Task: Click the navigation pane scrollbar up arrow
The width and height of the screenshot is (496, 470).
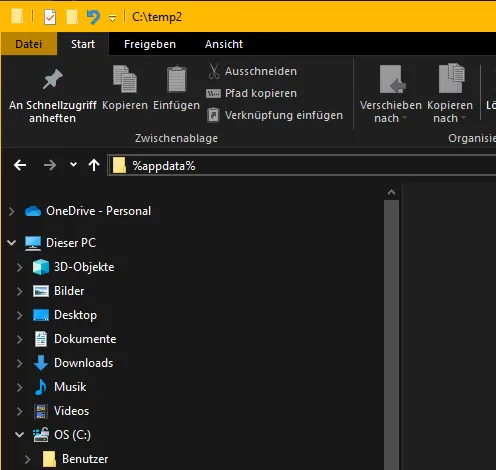Action: (391, 192)
